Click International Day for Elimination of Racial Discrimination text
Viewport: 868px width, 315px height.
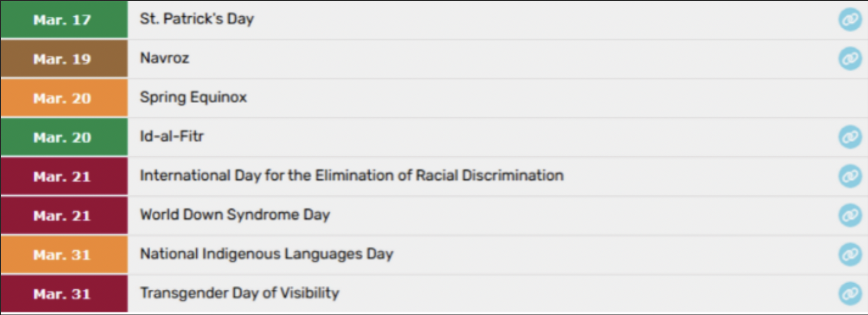pyautogui.click(x=351, y=176)
